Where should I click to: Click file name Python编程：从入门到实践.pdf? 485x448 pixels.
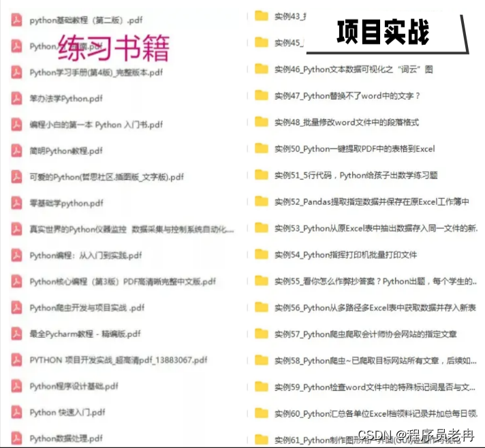[86, 255]
